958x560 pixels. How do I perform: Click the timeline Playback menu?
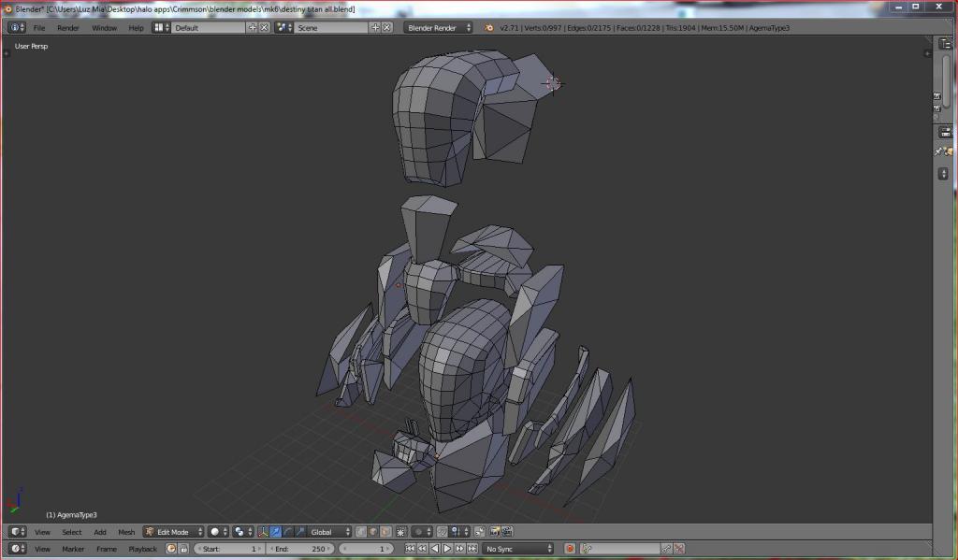coord(143,549)
